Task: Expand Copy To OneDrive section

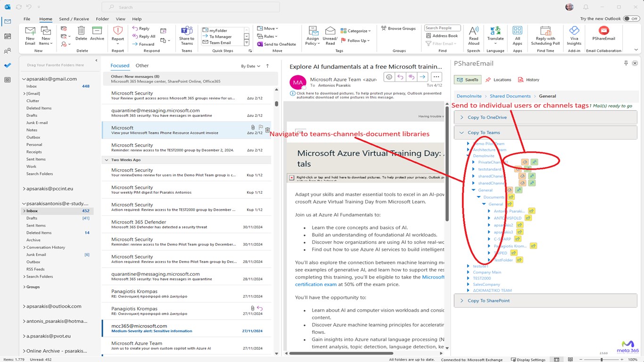Action: tap(545, 117)
